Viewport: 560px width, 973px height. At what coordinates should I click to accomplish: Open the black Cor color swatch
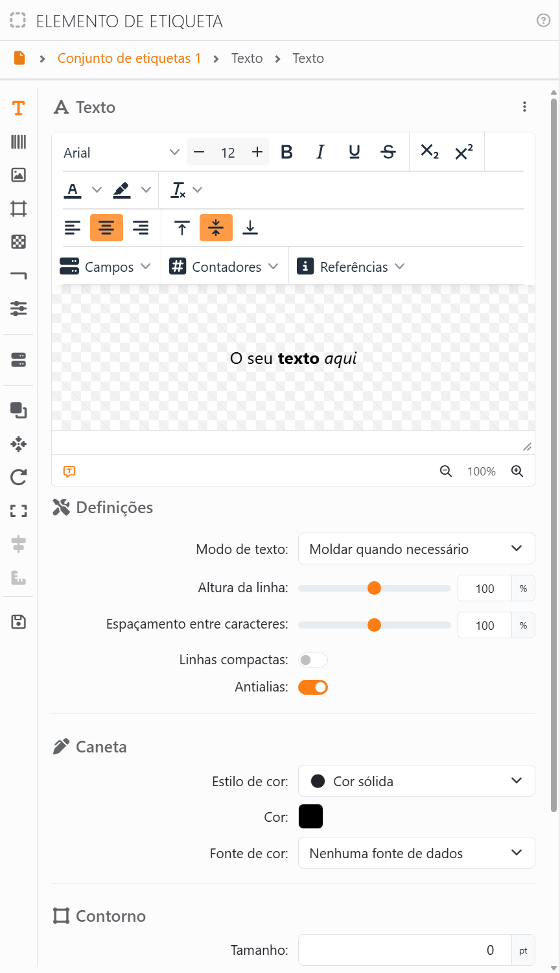[310, 817]
